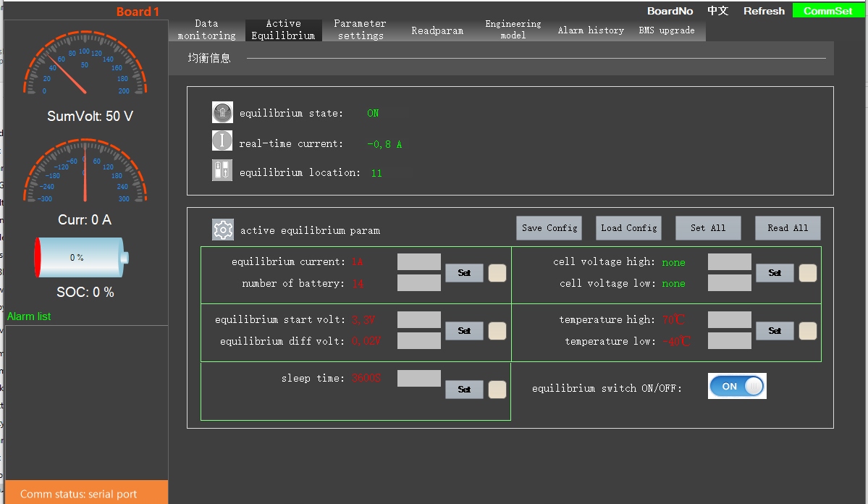Click the equilibrium start volt input field
Screen dimensions: 868x504
(418, 319)
